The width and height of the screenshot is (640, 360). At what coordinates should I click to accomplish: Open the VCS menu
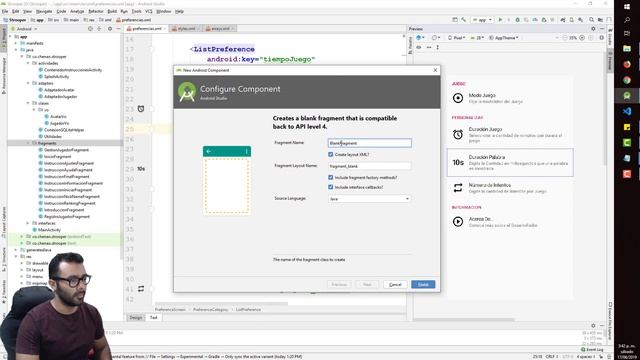pyautogui.click(x=149, y=11)
